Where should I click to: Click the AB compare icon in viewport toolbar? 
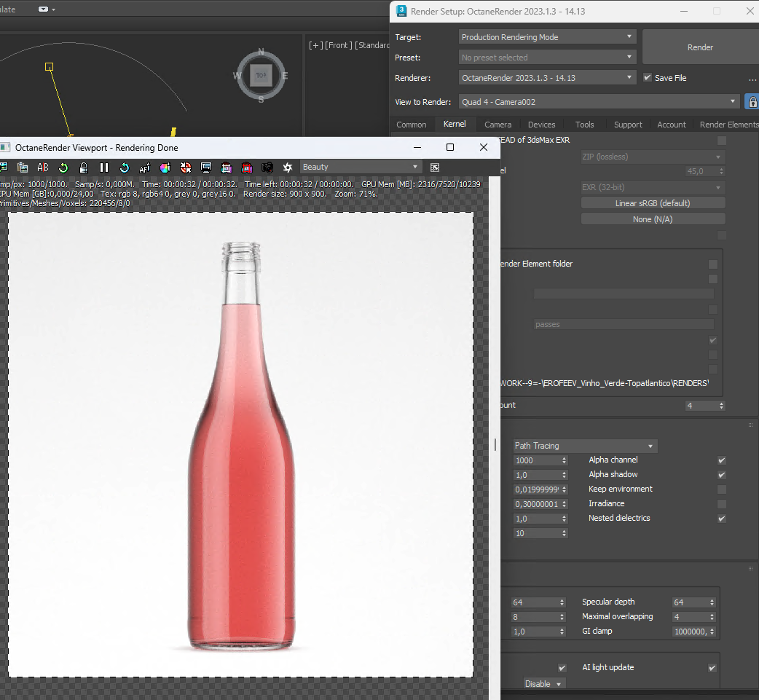coord(43,168)
